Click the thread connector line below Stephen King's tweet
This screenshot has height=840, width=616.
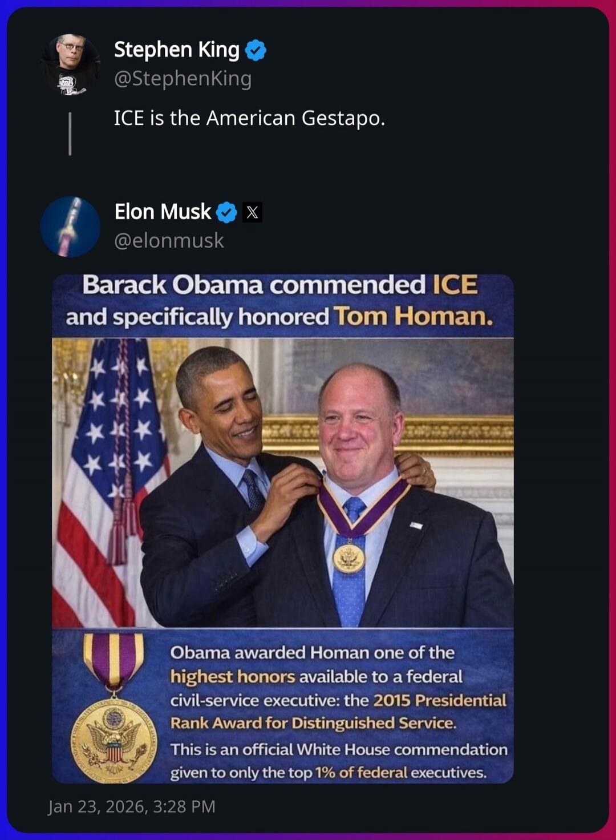pyautogui.click(x=71, y=131)
